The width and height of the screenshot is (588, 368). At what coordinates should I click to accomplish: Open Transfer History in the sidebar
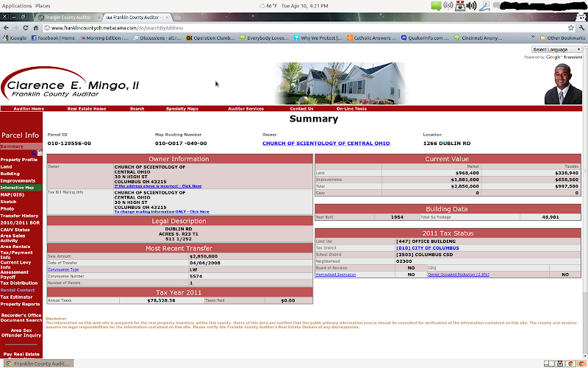tap(19, 216)
